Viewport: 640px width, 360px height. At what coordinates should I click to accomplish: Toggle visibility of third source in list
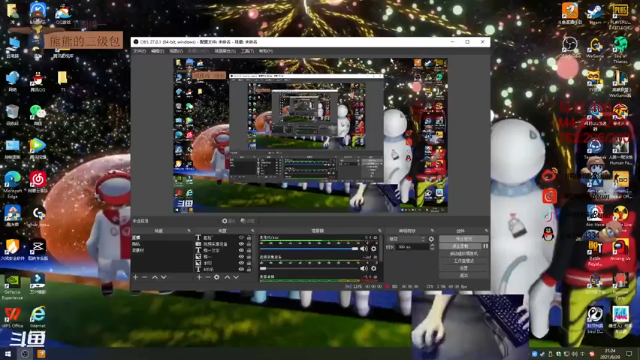point(241,250)
